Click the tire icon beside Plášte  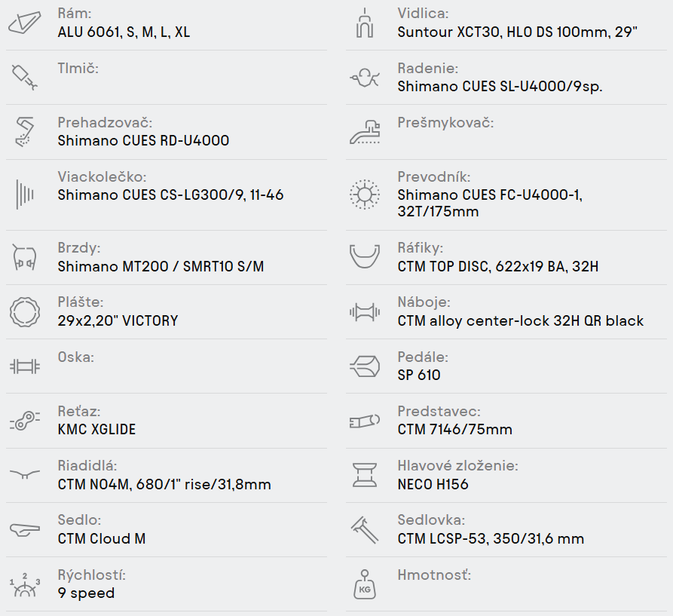point(25,311)
